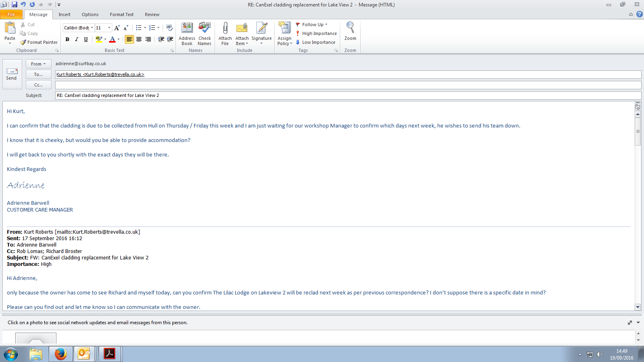Viewport: 644px width, 362px height.
Task: Click the Attach File paperclip icon
Action: tap(225, 28)
